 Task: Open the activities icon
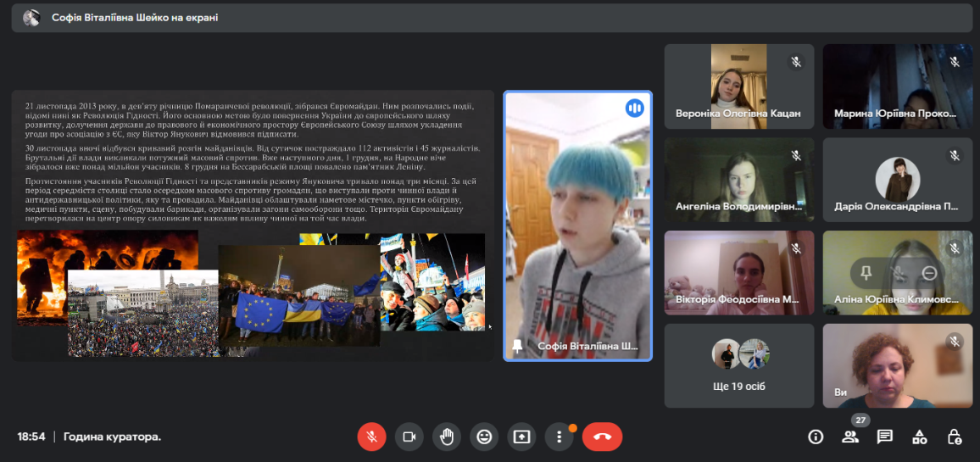[x=919, y=437]
